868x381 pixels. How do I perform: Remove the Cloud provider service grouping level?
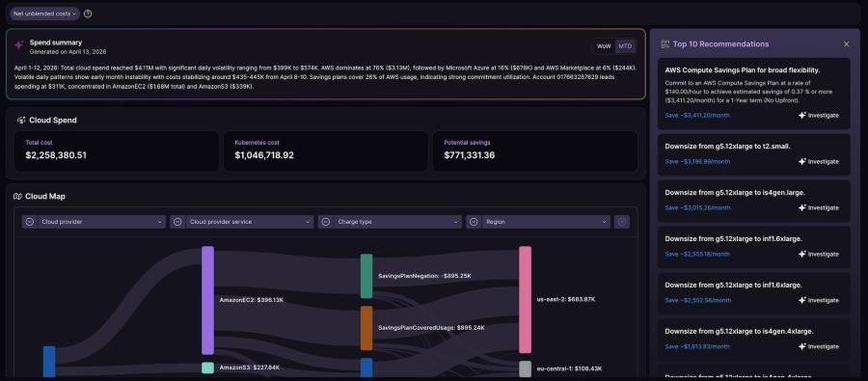[x=177, y=222]
